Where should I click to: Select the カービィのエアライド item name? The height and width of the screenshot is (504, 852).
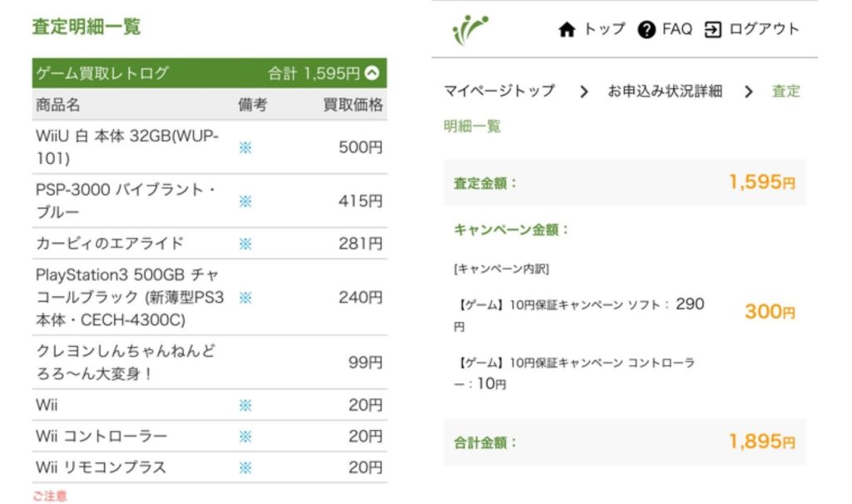[x=110, y=244]
